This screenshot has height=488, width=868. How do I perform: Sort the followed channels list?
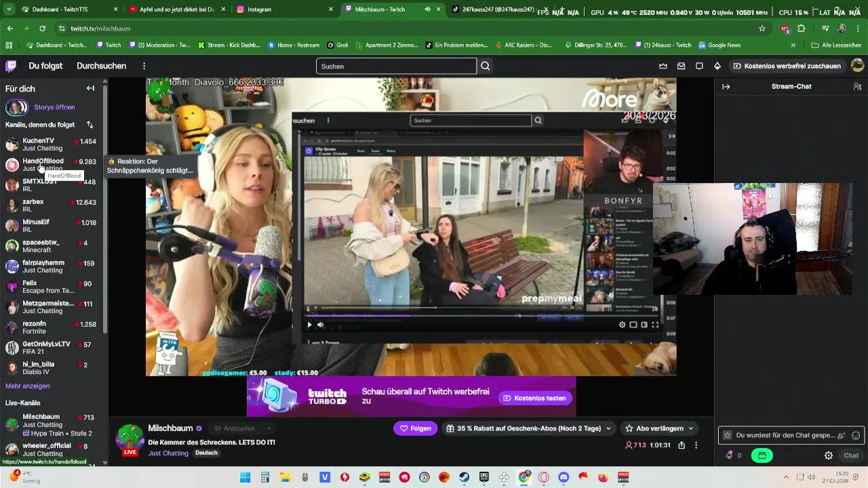(90, 125)
